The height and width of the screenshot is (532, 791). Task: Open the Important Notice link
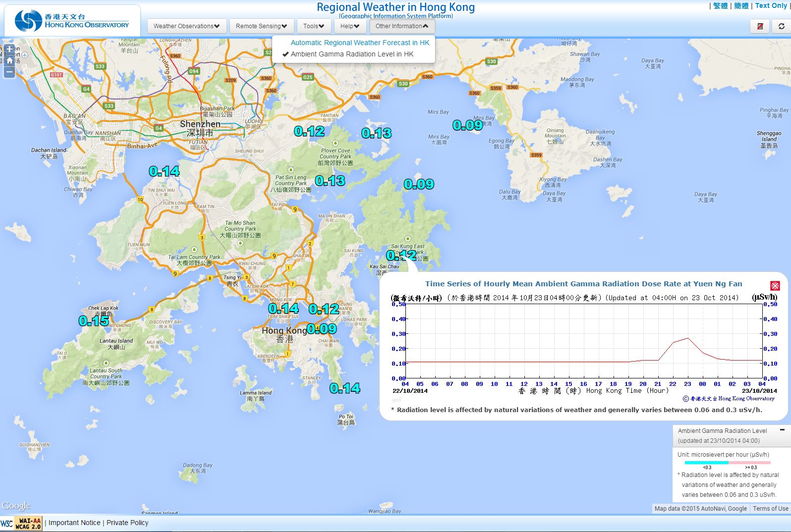coord(74,523)
